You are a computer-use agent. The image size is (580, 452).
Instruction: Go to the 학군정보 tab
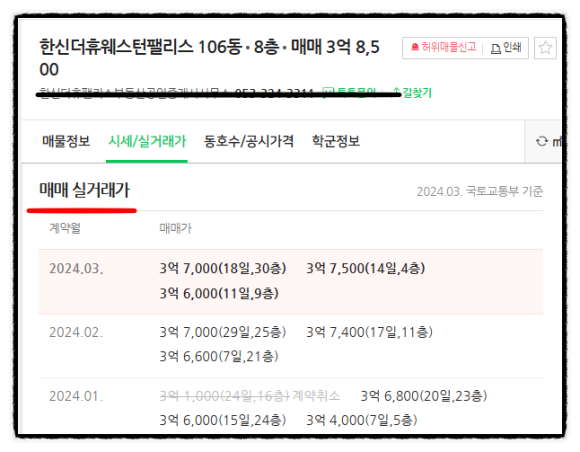[336, 141]
